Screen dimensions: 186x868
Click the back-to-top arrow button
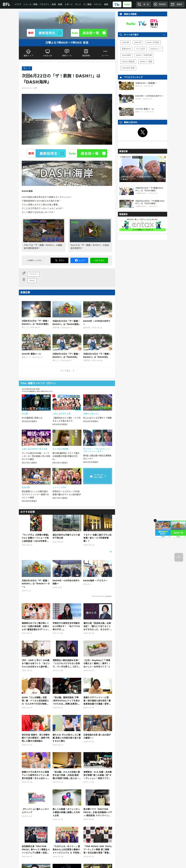pyautogui.click(x=179, y=557)
